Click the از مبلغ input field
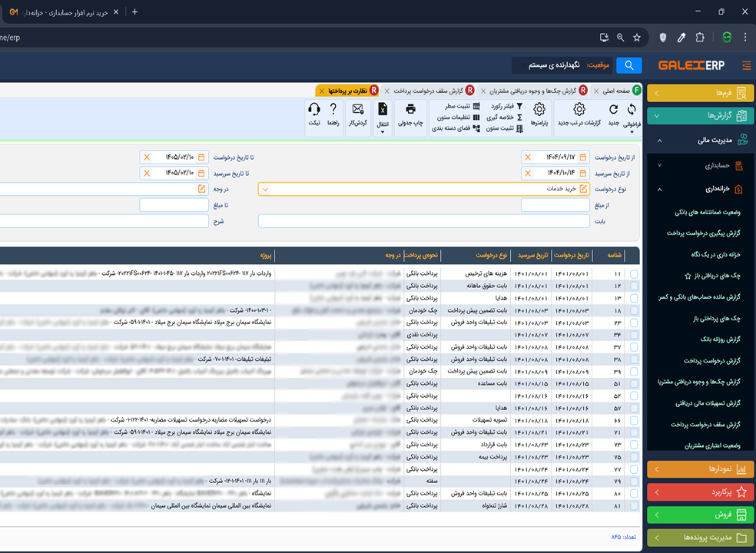The image size is (756, 553). (x=555, y=205)
